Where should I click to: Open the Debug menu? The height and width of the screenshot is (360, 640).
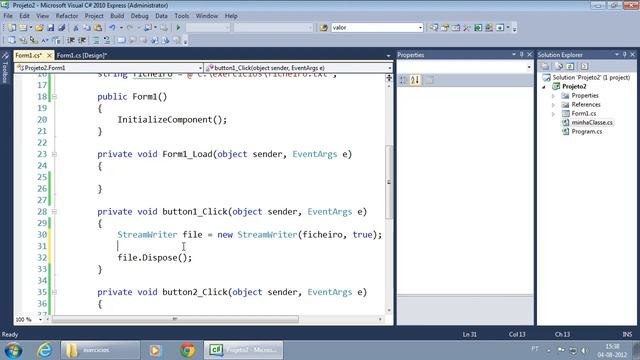coord(140,16)
